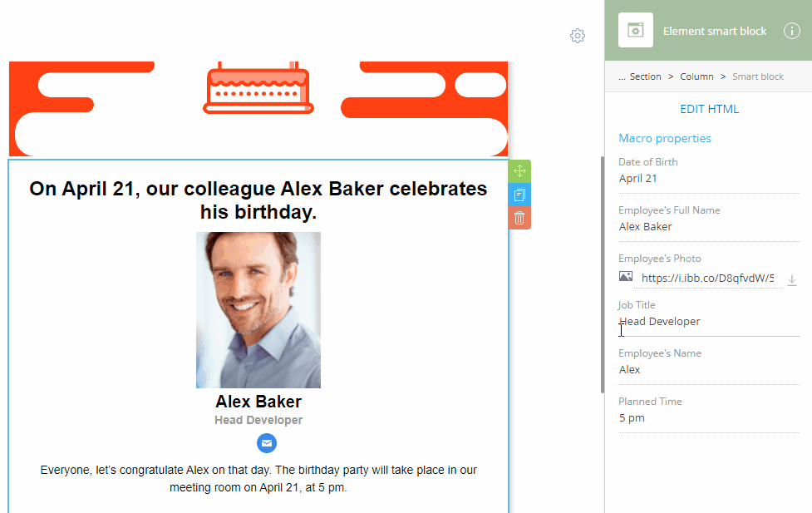Open the email template settings gear
The image size is (812, 513).
coord(578,36)
